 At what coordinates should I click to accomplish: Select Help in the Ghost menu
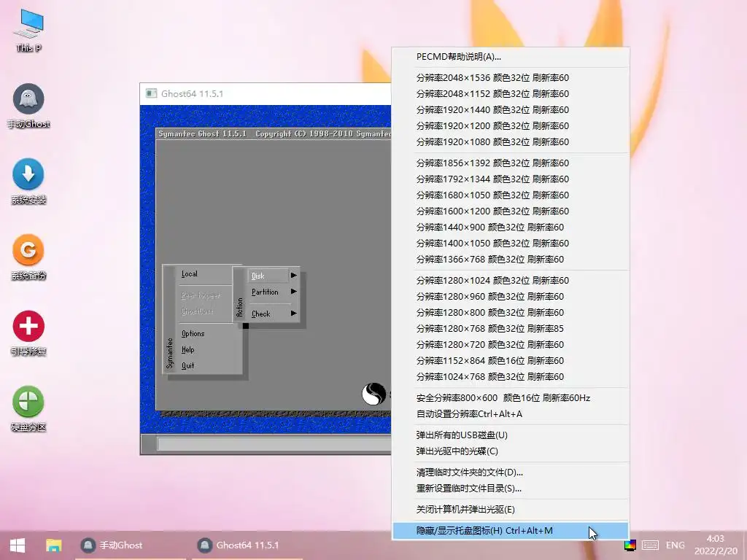click(x=187, y=349)
